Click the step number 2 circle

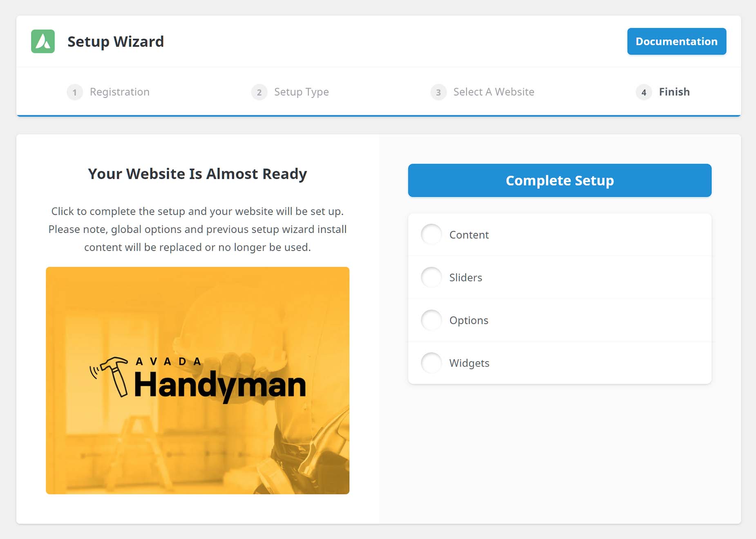[259, 92]
